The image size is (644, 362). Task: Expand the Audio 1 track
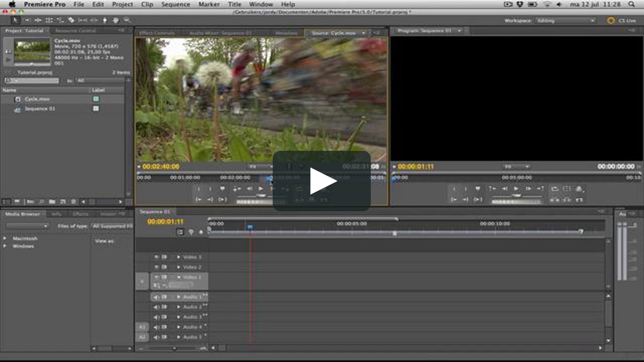(x=178, y=297)
